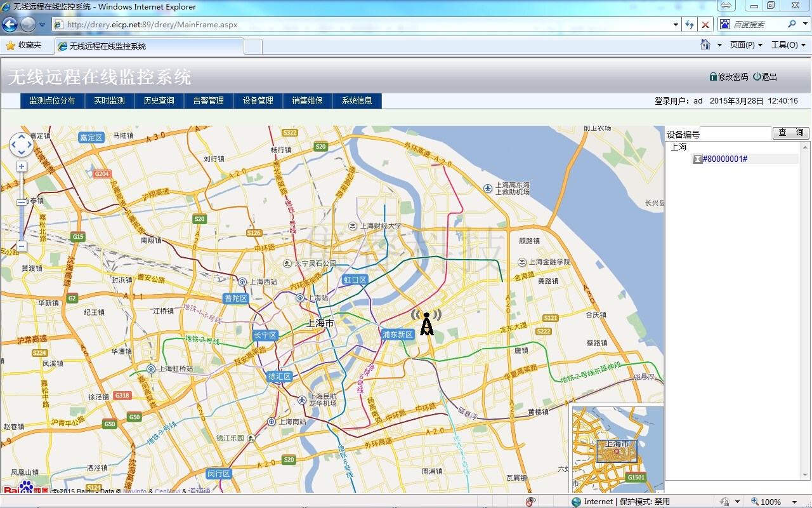Pan the map down with arrow

tap(21, 151)
